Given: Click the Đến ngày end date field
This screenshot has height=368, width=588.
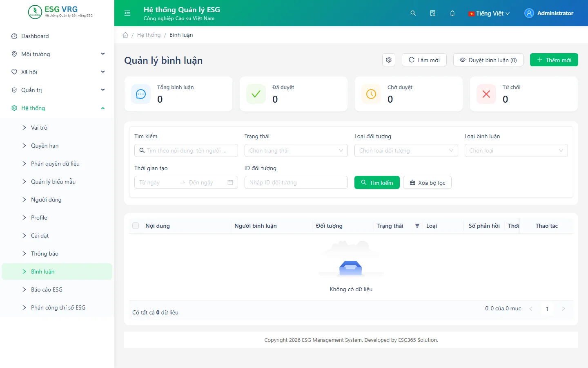Looking at the screenshot, I should coord(206,182).
